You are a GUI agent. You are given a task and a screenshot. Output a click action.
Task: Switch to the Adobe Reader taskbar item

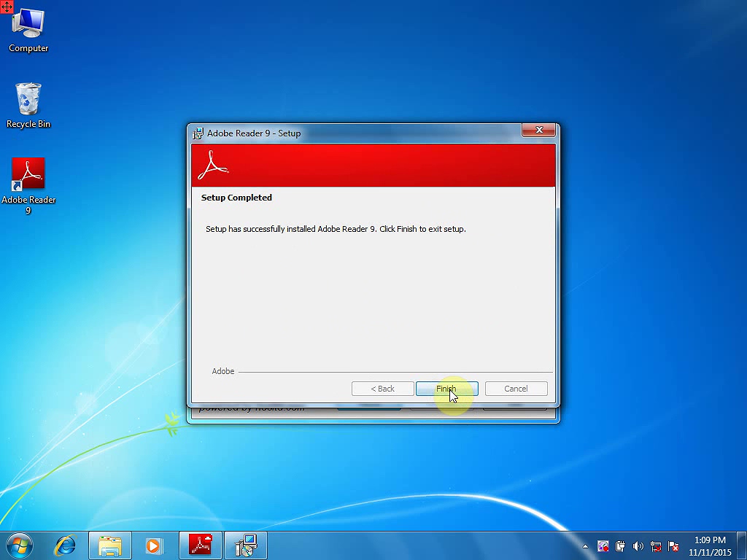pyautogui.click(x=201, y=545)
